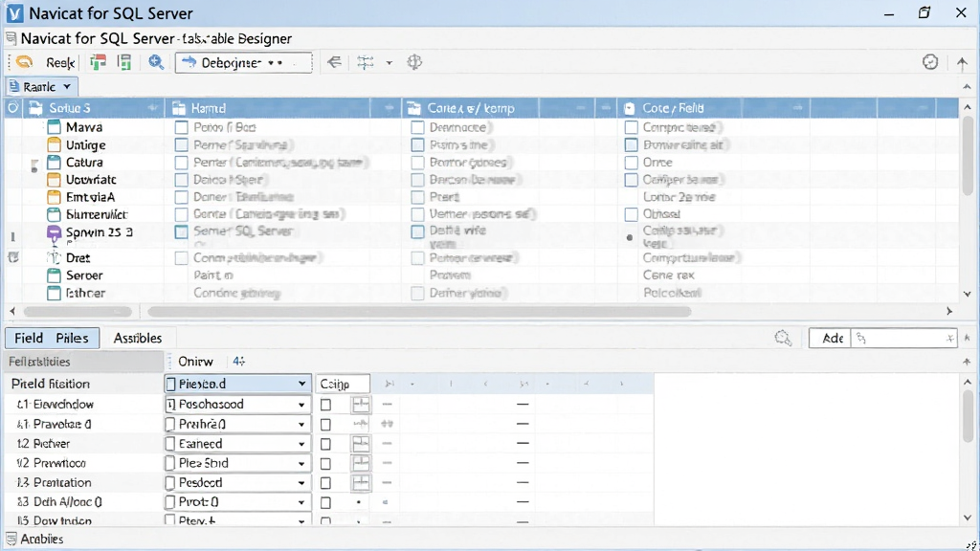Screen dimensions: 980x551
Task: Open the Piesed.d combo box
Action: [x=237, y=384]
